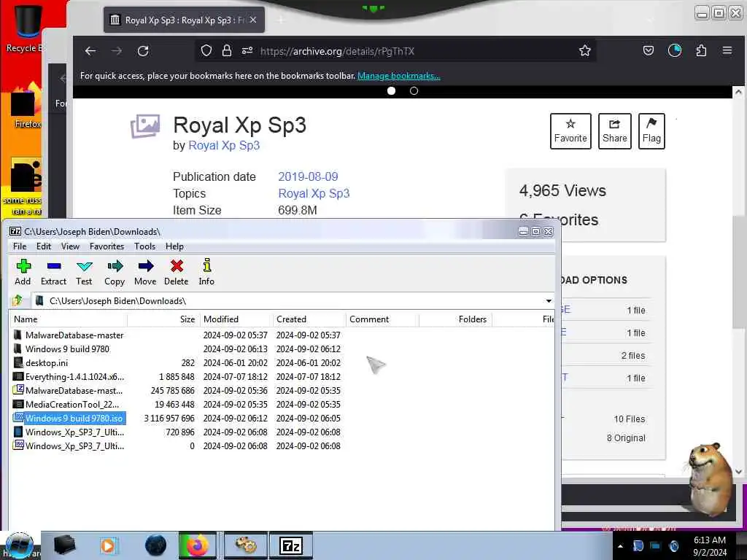Open the Help menu in 7-Zip
The height and width of the screenshot is (560, 747).
[x=174, y=246]
